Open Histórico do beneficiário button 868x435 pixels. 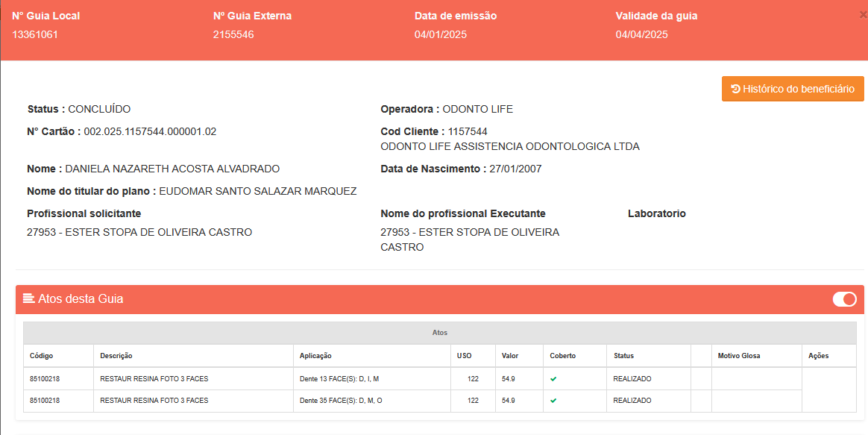793,89
